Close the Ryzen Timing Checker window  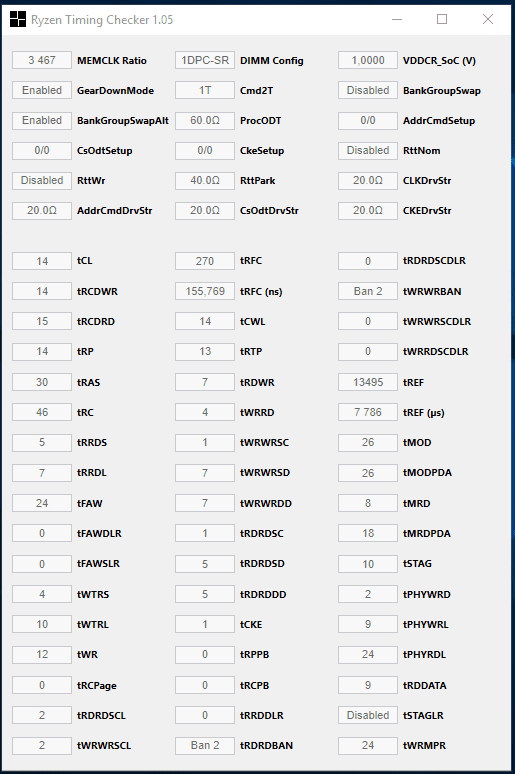click(488, 19)
